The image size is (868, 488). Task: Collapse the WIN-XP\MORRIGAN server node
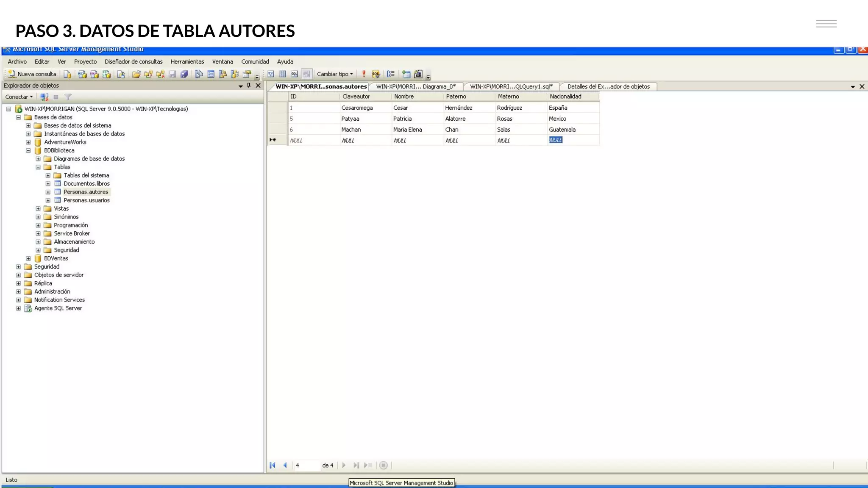(x=8, y=109)
